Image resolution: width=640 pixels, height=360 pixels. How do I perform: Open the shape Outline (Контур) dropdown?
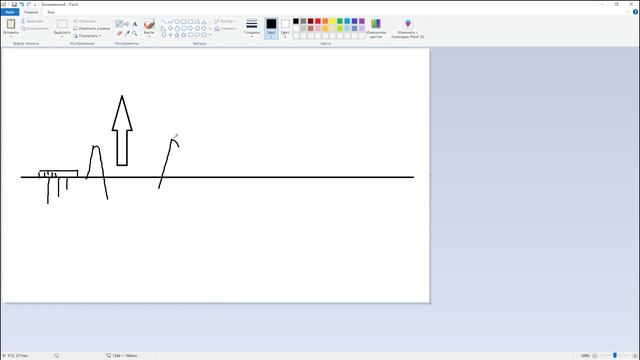pos(224,21)
